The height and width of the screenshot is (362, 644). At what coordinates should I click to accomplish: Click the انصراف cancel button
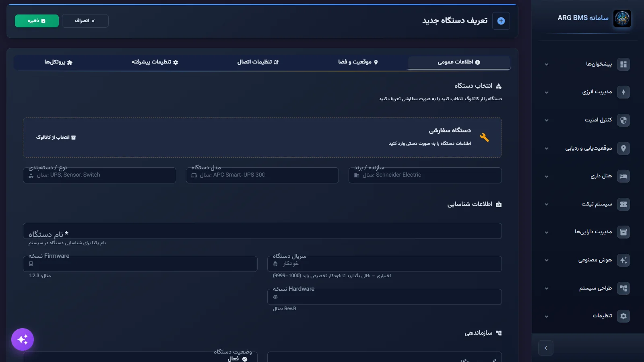tap(85, 21)
